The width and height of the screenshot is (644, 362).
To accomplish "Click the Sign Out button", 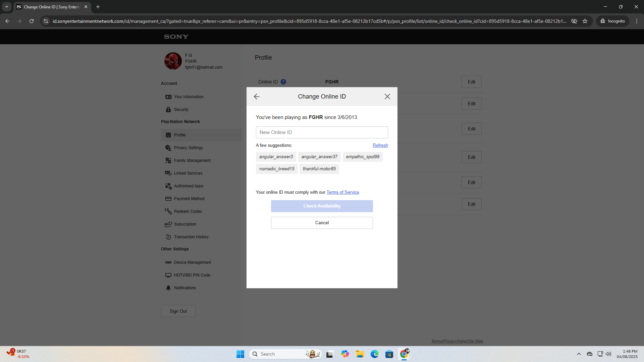I will [178, 311].
